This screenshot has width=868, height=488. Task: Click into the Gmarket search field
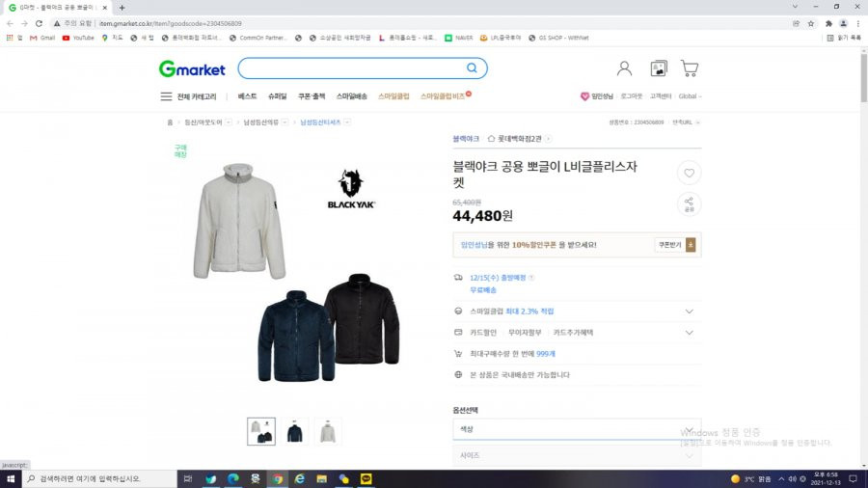click(x=354, y=68)
